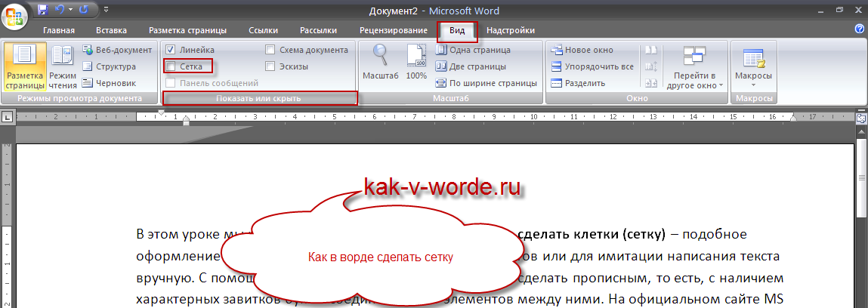Open the ribbon's Разметка страницы tab

tap(187, 30)
